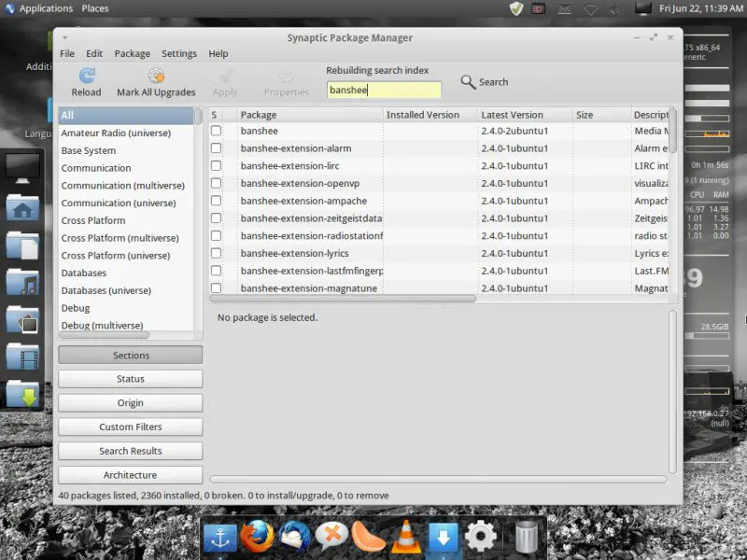Open the anchor dock launcher
This screenshot has width=747, height=560.
point(220,538)
